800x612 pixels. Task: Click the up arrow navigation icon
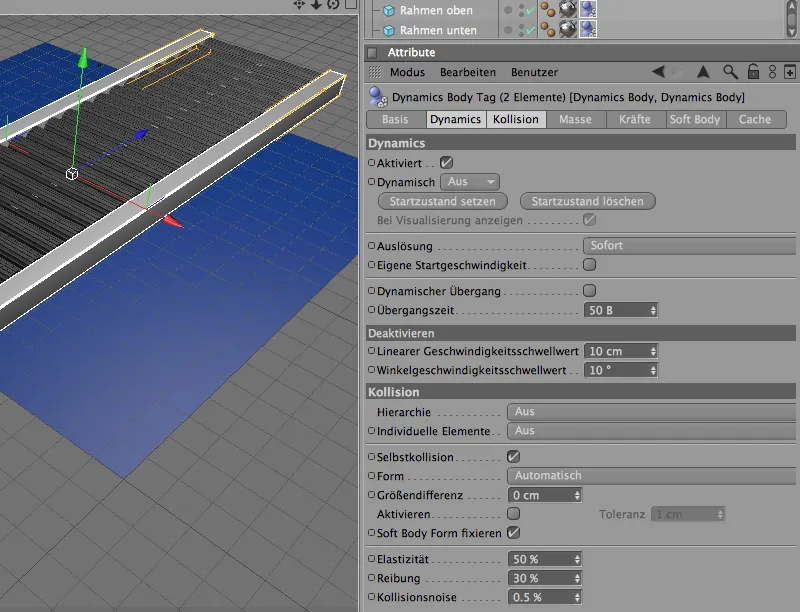[x=703, y=72]
